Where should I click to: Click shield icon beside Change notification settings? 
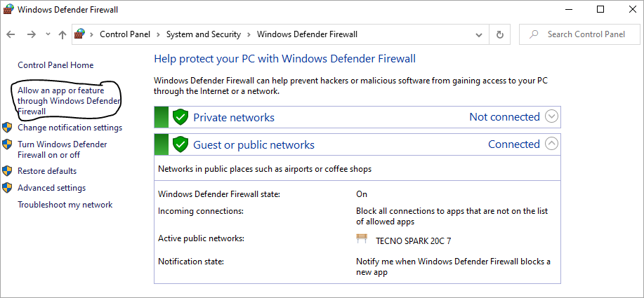(x=8, y=128)
